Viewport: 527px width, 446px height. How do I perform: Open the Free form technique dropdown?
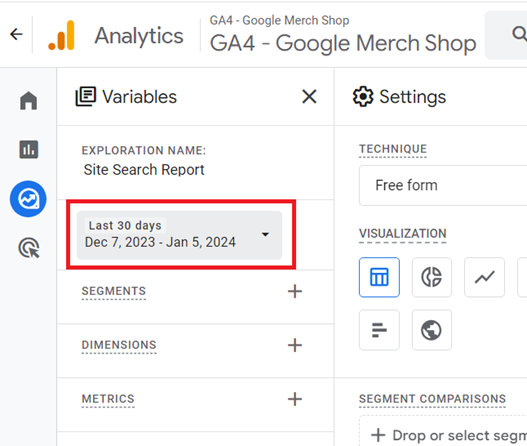(443, 185)
